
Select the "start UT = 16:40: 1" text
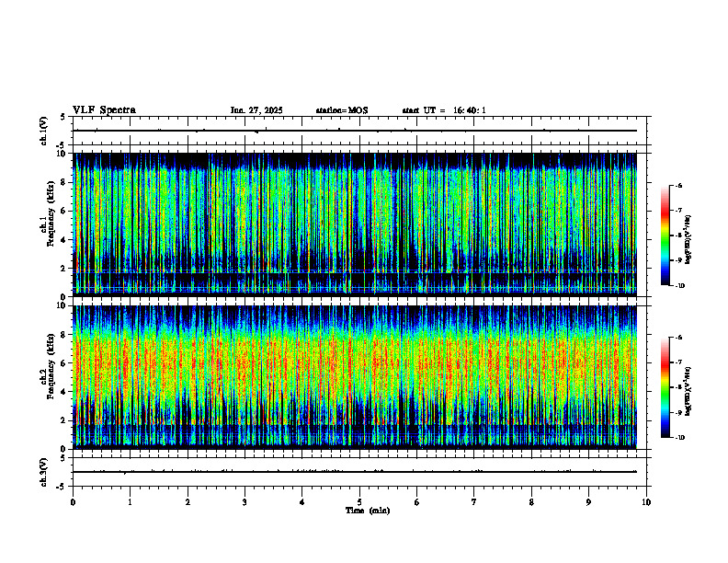444,110
